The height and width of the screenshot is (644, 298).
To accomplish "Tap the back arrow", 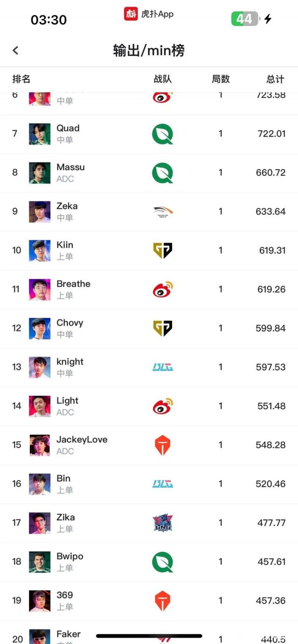I will [15, 50].
